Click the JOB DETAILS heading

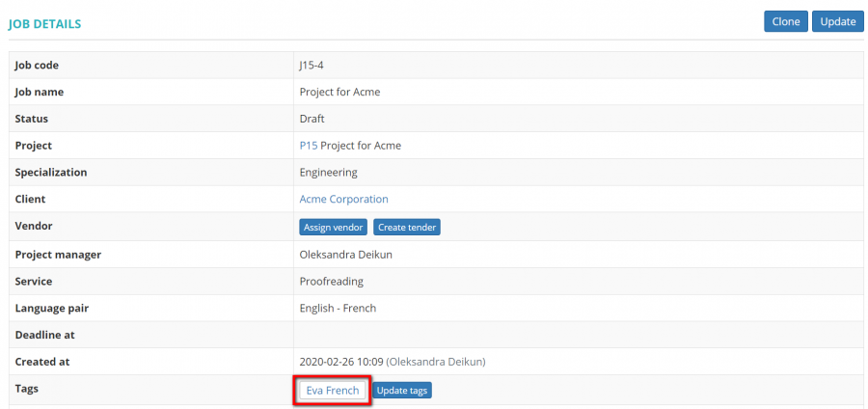[x=44, y=23]
